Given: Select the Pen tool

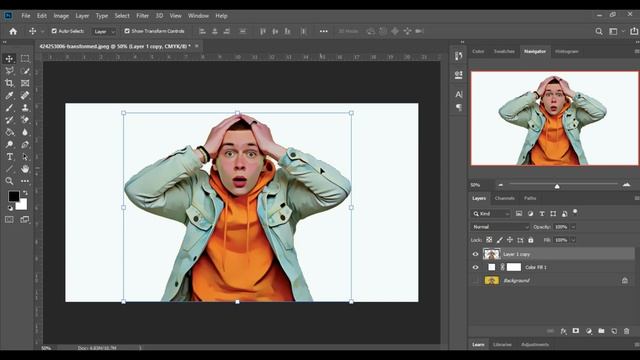Looking at the screenshot, I should [25, 144].
